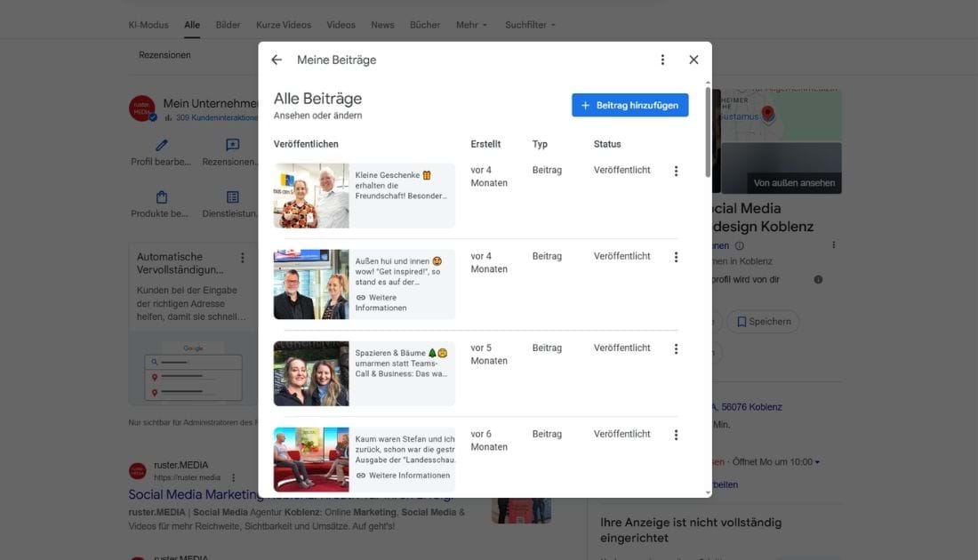This screenshot has width=978, height=560.
Task: Click Beitrag hinzufügen button
Action: click(x=630, y=106)
